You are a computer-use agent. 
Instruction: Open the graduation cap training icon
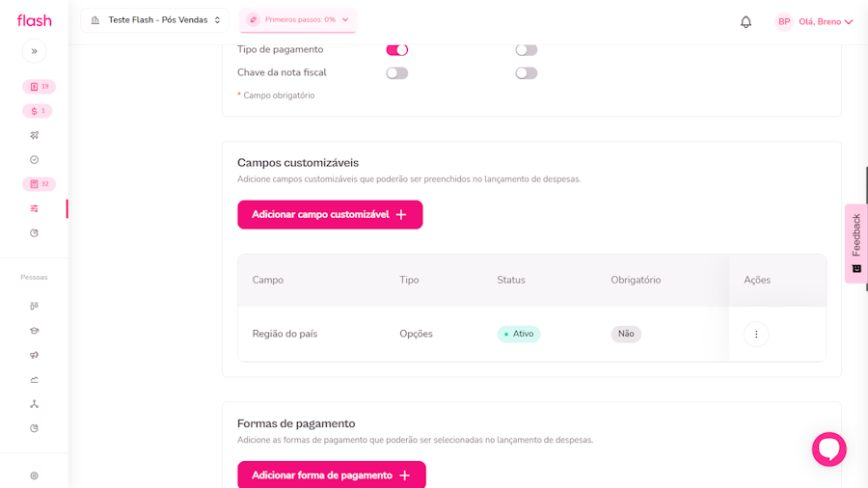pyautogui.click(x=34, y=331)
